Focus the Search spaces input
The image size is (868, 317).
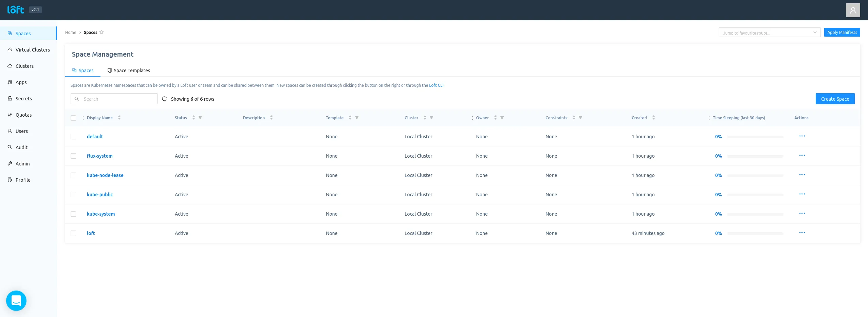coord(114,99)
